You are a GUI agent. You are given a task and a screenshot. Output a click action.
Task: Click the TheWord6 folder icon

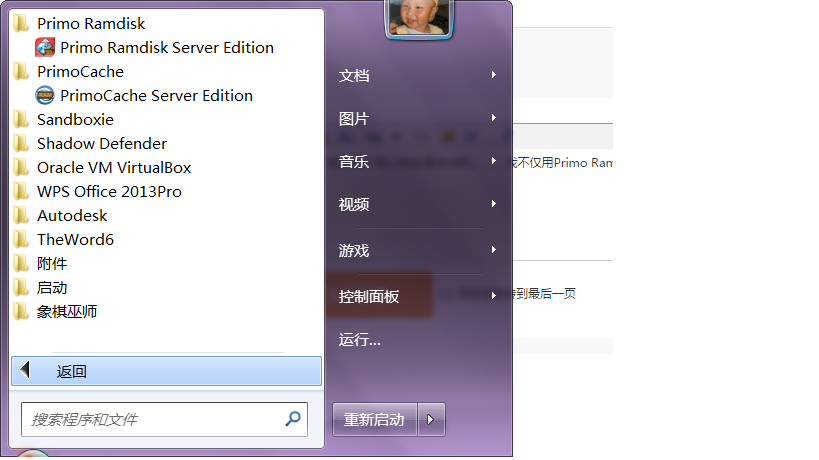click(21, 240)
